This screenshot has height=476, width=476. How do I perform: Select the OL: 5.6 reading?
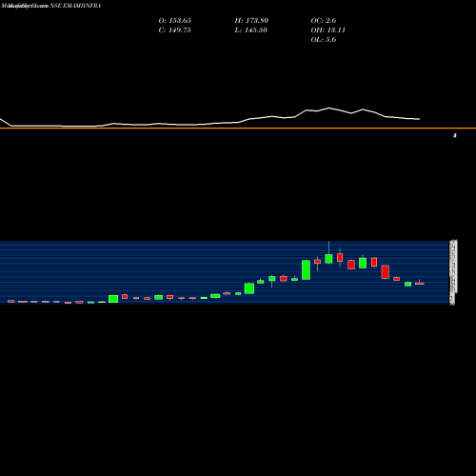click(x=324, y=40)
